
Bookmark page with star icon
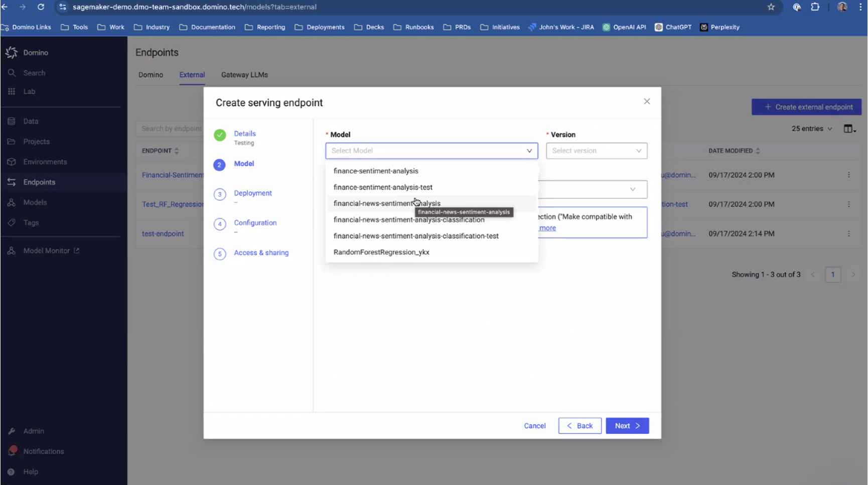771,7
